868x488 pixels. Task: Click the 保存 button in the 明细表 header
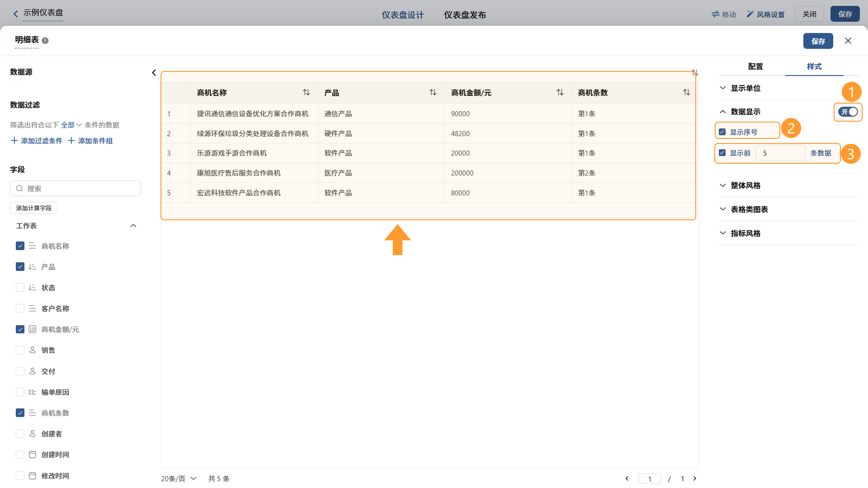[x=818, y=41]
